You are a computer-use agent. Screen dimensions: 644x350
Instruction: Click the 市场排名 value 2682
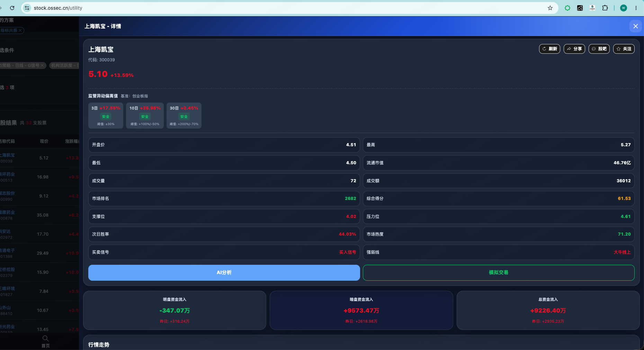pyautogui.click(x=350, y=199)
